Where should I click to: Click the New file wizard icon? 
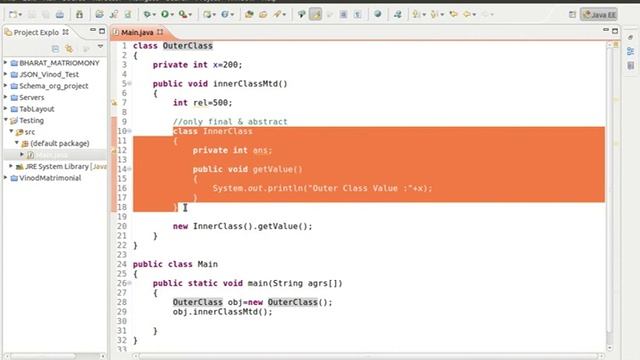point(13,15)
